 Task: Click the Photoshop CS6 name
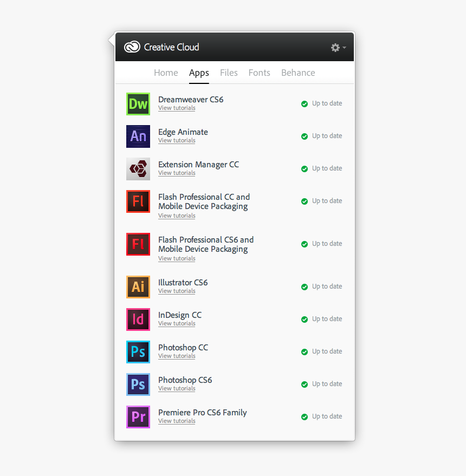[x=185, y=380]
